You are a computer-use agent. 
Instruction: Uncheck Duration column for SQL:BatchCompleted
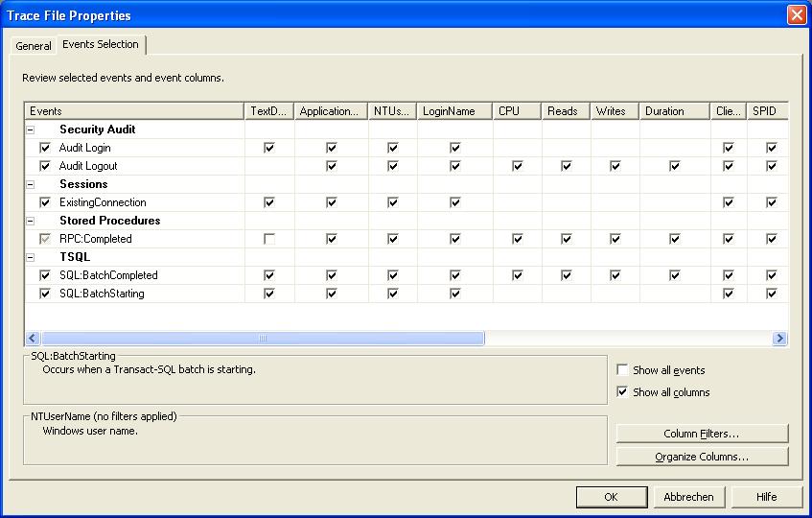tap(674, 275)
